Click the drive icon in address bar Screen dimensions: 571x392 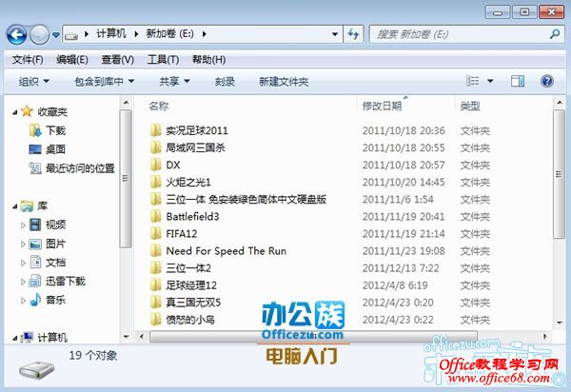pyautogui.click(x=71, y=35)
